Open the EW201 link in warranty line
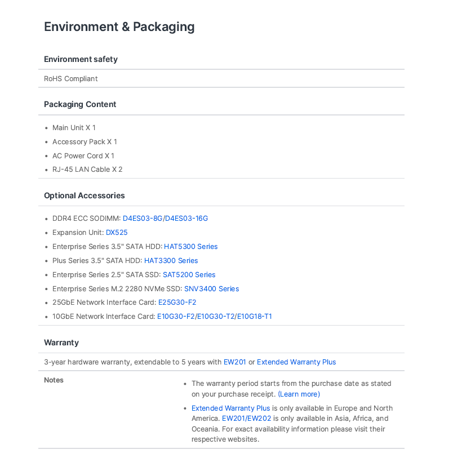Screen dimensions: 462x476 pyautogui.click(x=234, y=362)
